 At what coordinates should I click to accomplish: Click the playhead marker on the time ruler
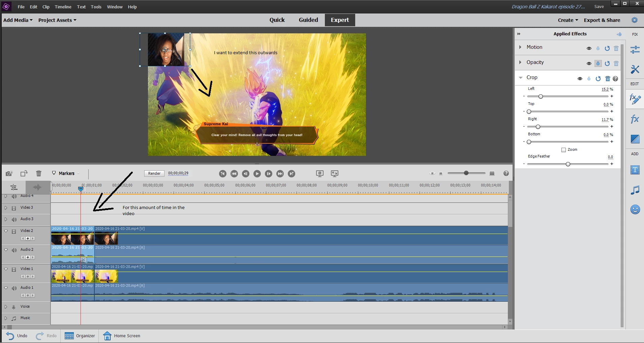(81, 189)
